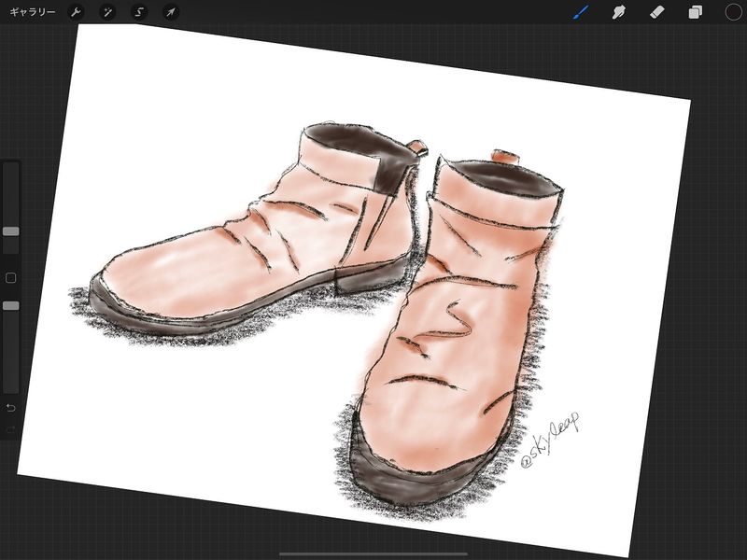
Task: Select the Smudge finger tool
Action: (x=617, y=12)
